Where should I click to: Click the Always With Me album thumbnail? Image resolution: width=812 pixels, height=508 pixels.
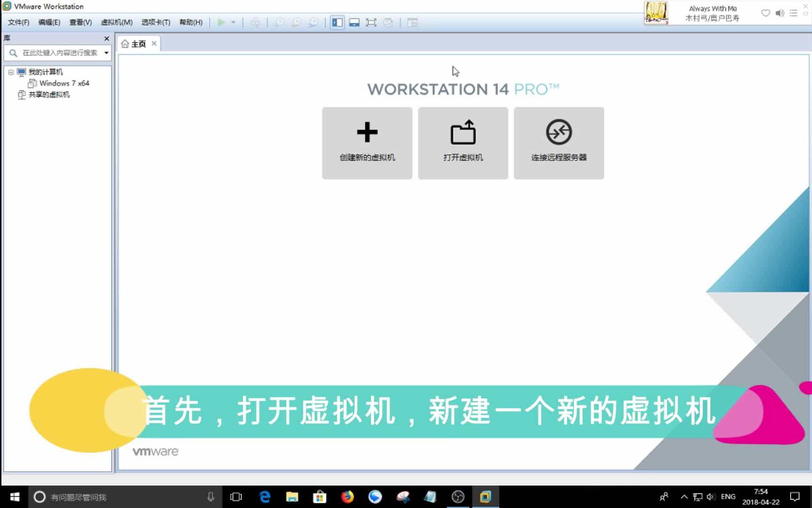click(656, 13)
